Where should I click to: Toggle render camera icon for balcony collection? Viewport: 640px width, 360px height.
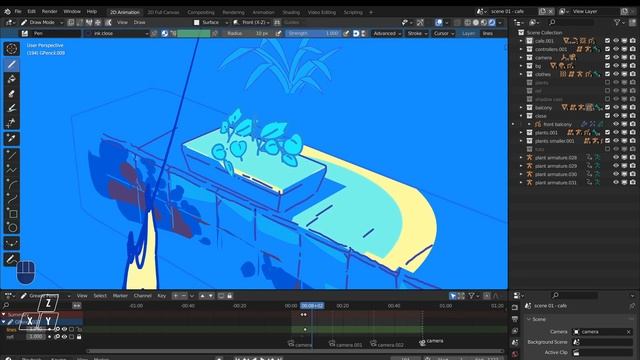[633, 107]
